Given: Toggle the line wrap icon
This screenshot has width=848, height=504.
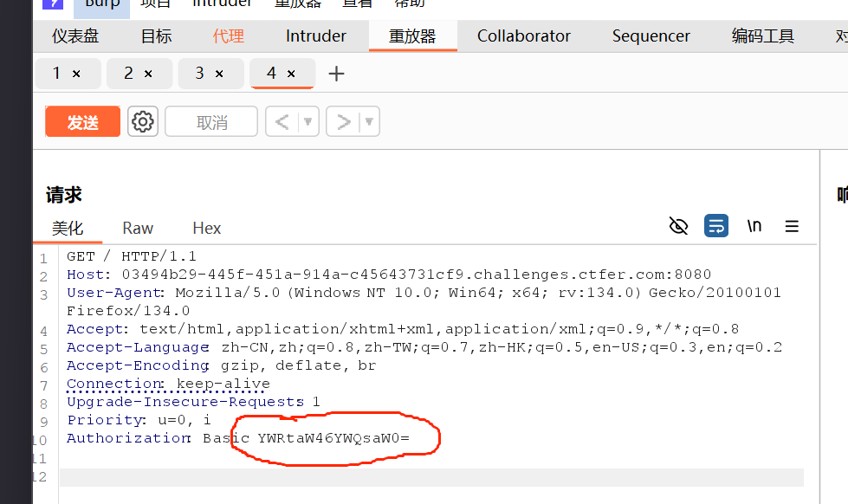Looking at the screenshot, I should (x=716, y=226).
